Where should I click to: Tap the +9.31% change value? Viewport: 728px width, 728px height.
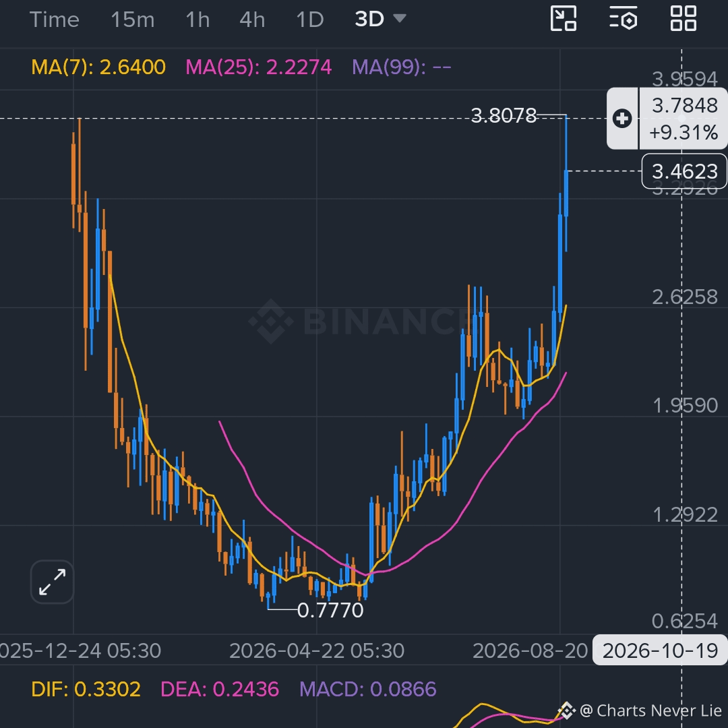tap(684, 133)
